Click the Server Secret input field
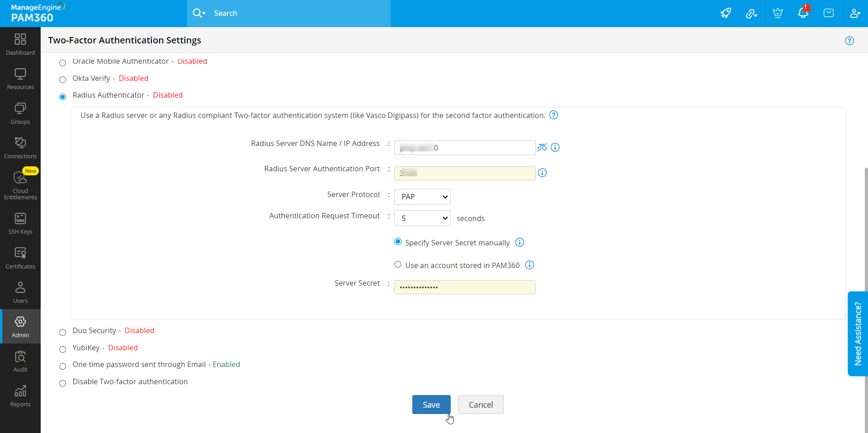The width and height of the screenshot is (868, 433). click(465, 287)
